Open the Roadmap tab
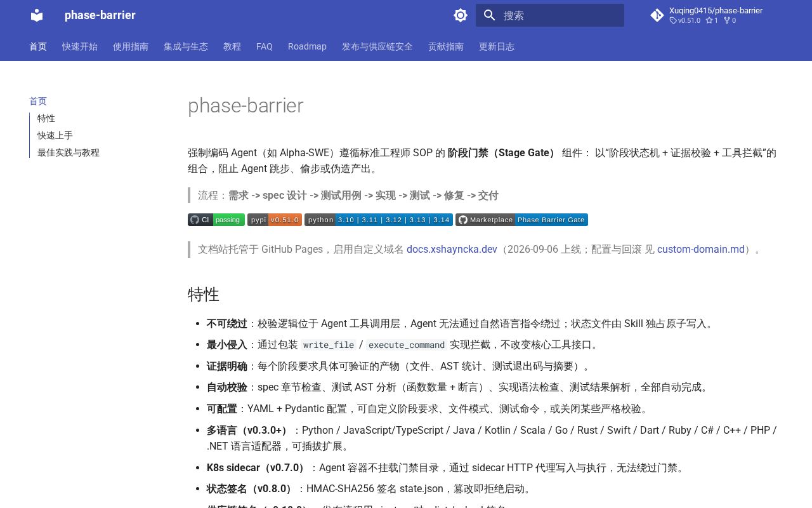 [x=307, y=46]
